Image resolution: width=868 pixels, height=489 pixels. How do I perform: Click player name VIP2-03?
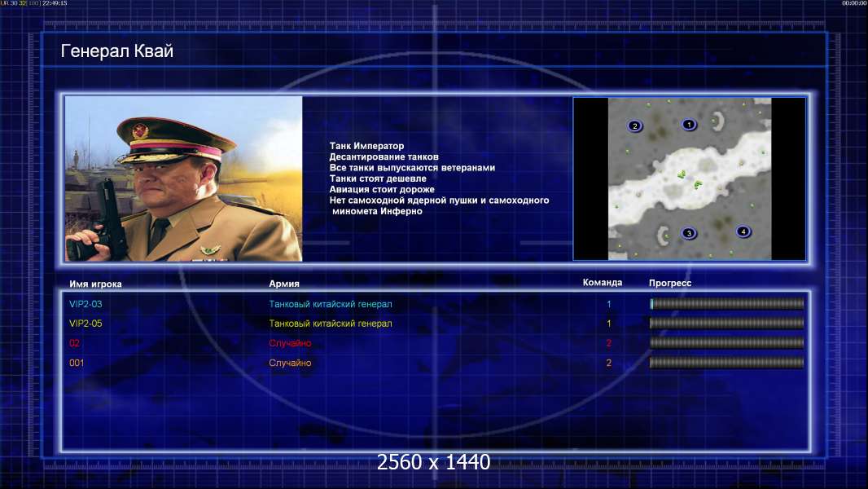[x=85, y=304]
